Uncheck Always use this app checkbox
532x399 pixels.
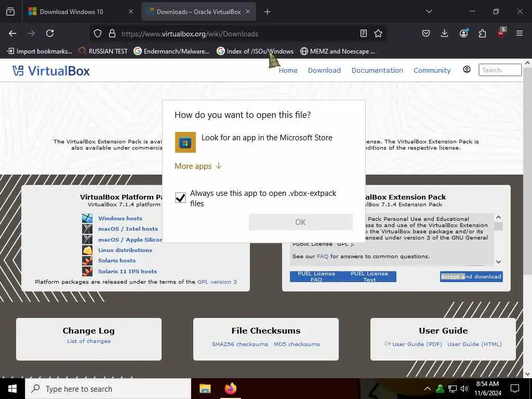180,197
